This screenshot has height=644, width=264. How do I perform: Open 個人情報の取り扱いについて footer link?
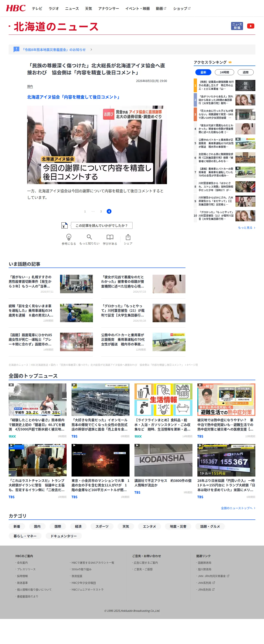[34, 590]
